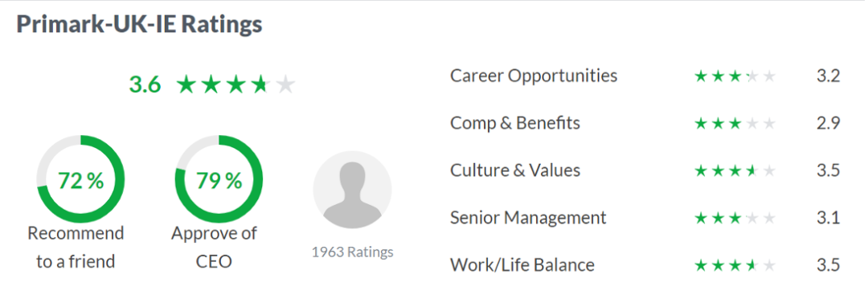Click the Comp & Benefits star rating
Viewport: 868px width, 299px height.
click(735, 123)
